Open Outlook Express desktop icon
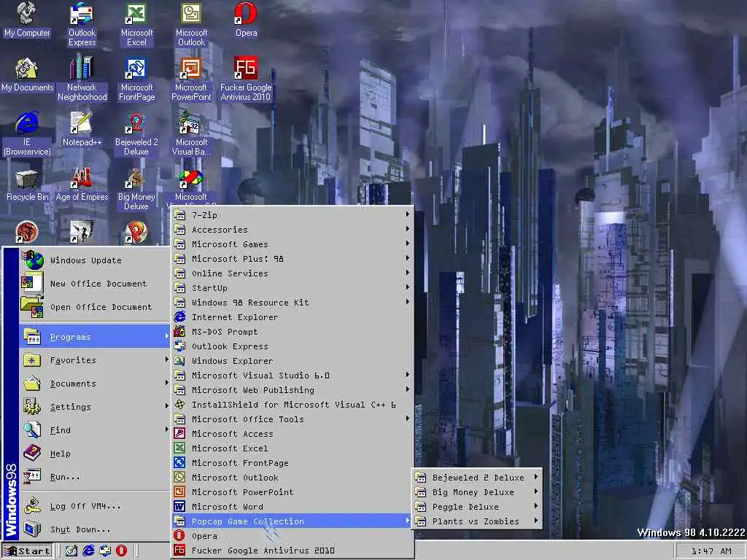Image resolution: width=747 pixels, height=560 pixels. tap(82, 25)
